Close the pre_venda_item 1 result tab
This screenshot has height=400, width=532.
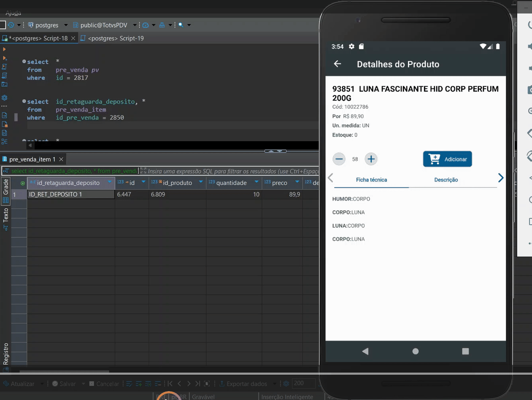(61, 159)
